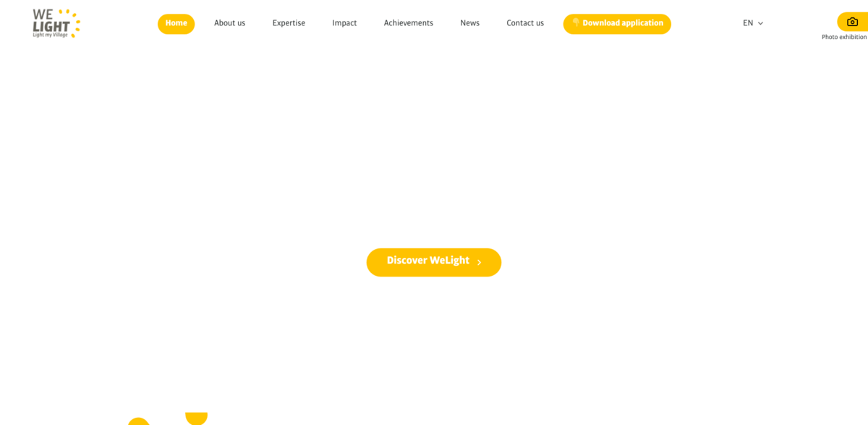Navigate to the Impact section

coord(344,23)
